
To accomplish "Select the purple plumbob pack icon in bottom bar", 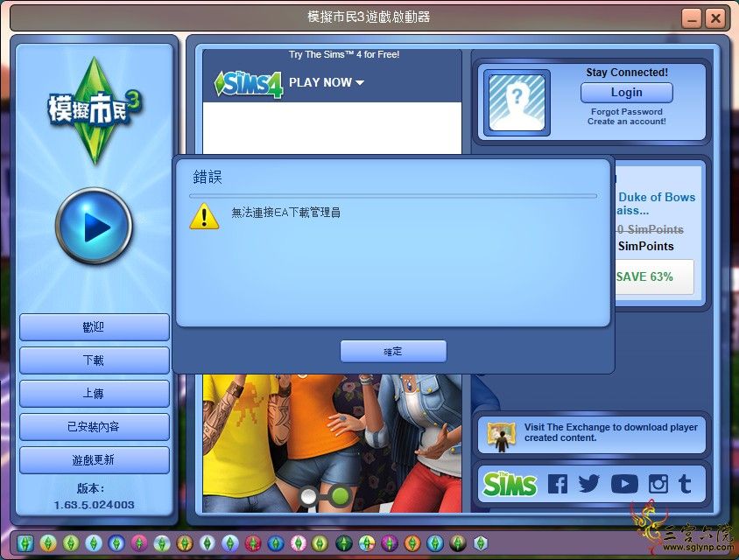I will click(390, 543).
